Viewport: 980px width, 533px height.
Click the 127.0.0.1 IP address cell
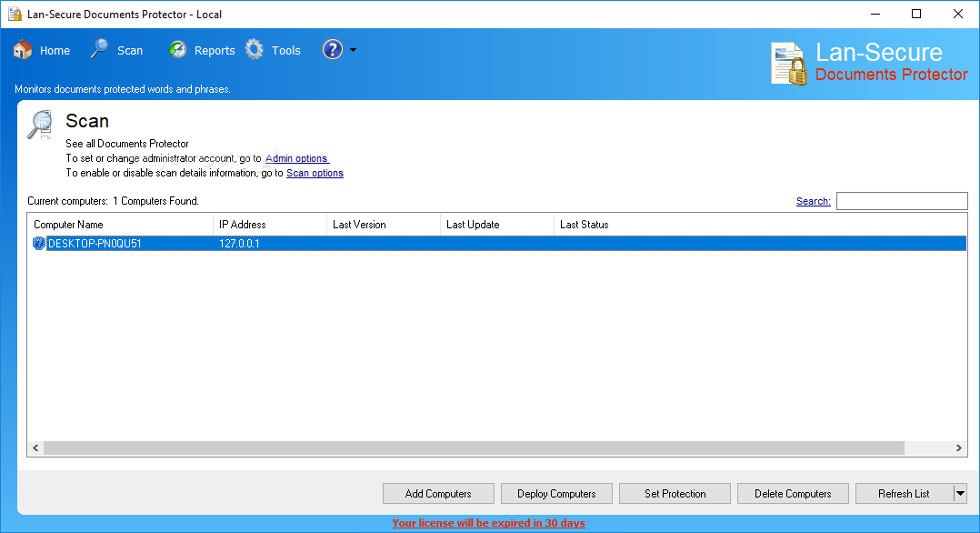coord(239,244)
